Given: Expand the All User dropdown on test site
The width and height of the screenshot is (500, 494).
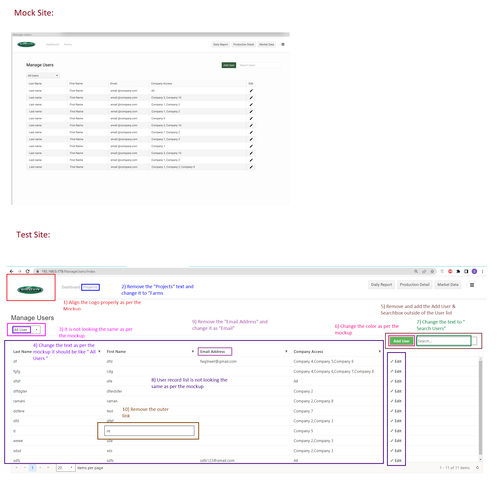Looking at the screenshot, I should pyautogui.click(x=36, y=330).
